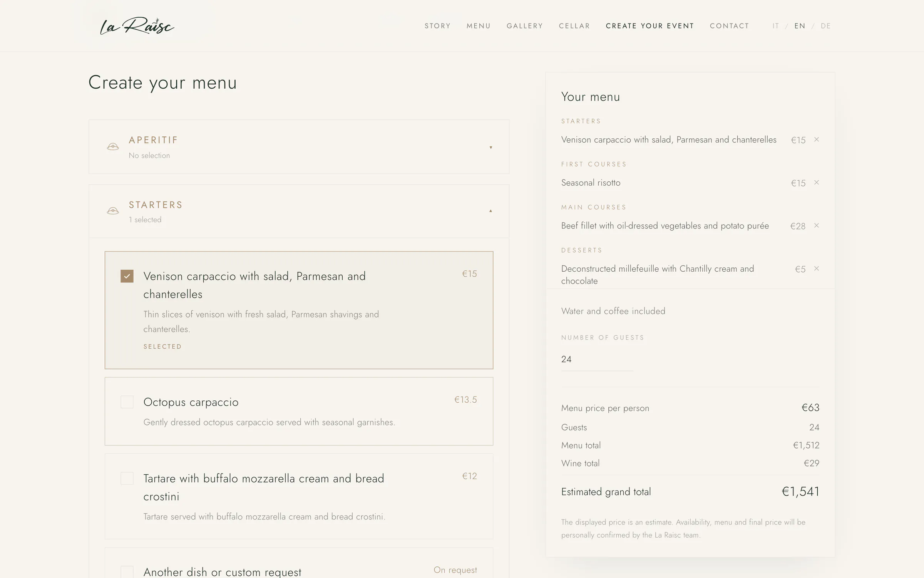Click the €13.5 Octopus carpaccio price
Screen dimensions: 924x578
point(465,400)
